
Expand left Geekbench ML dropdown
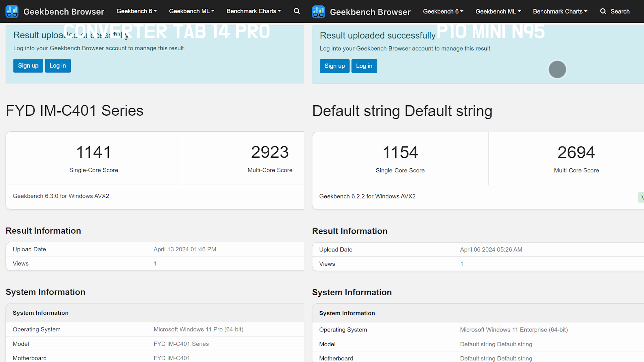click(192, 11)
